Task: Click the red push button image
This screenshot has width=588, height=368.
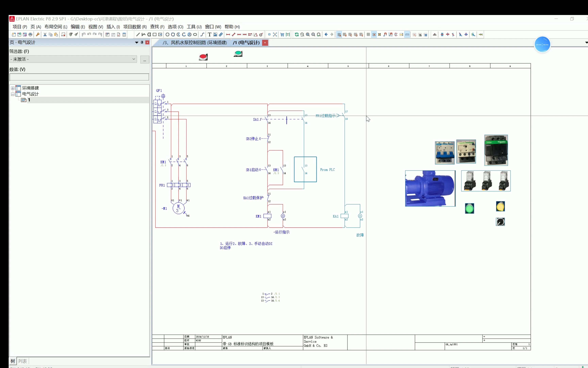Action: pos(203,57)
